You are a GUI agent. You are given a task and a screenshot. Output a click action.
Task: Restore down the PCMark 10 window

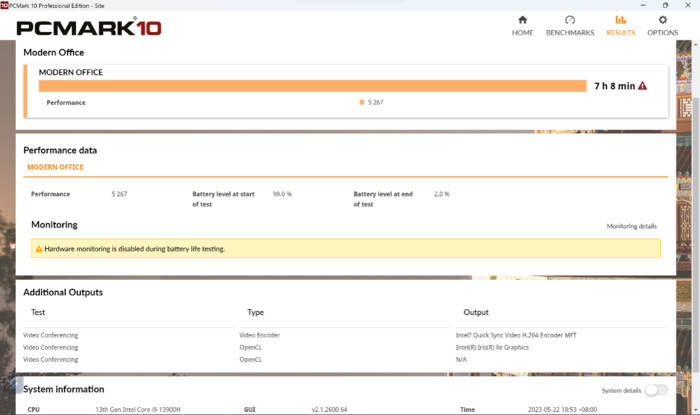coord(664,5)
